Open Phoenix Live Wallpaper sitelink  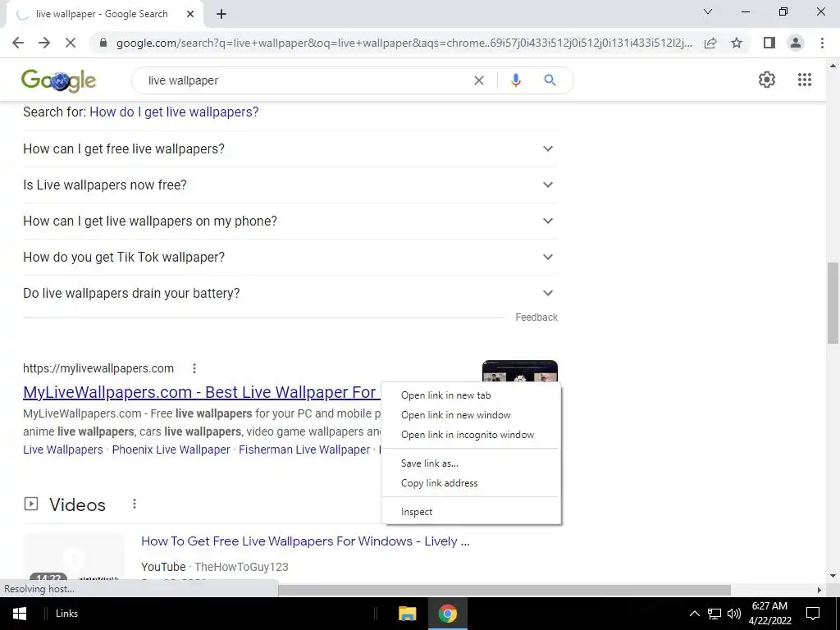click(171, 450)
